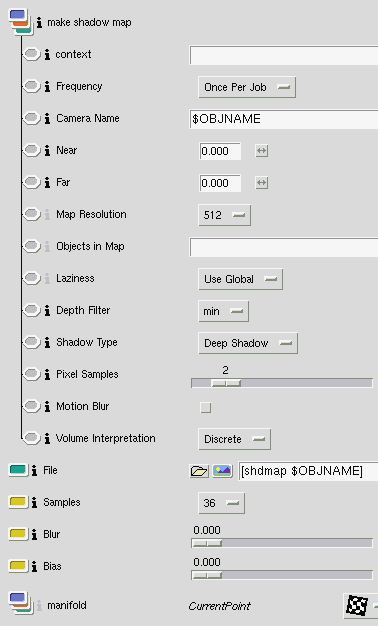378x626 pixels.
Task: Click the info icon next to Bias
Action: (34, 566)
